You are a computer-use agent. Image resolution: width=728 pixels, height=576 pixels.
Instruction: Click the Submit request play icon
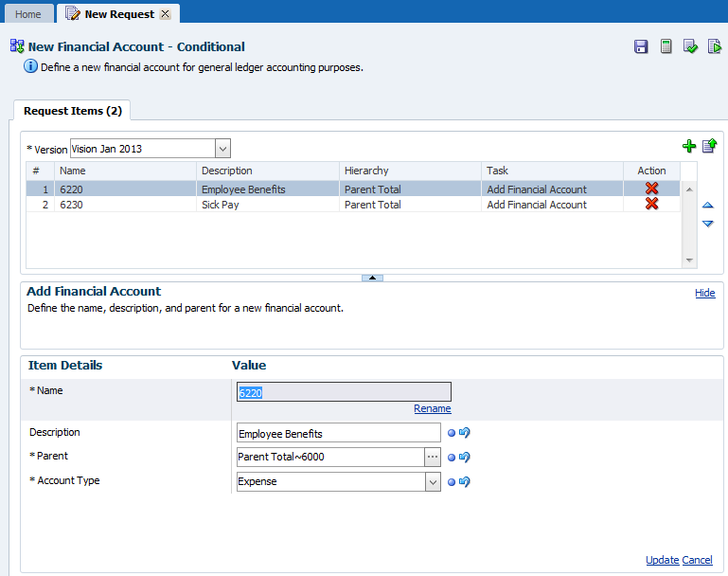[715, 46]
